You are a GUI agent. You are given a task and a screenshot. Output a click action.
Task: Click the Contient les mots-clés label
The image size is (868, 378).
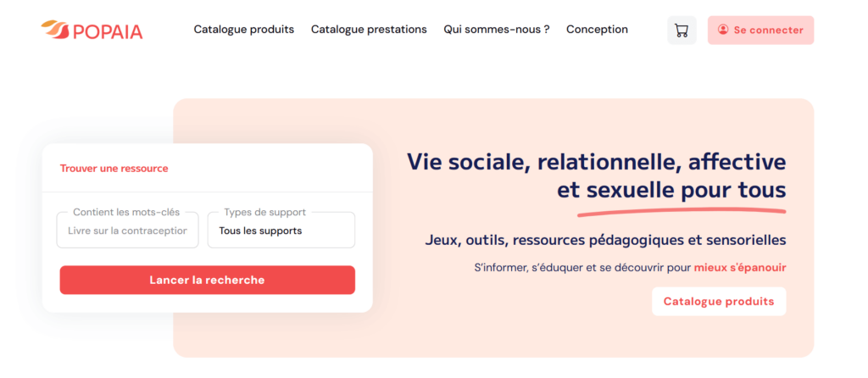coord(126,212)
